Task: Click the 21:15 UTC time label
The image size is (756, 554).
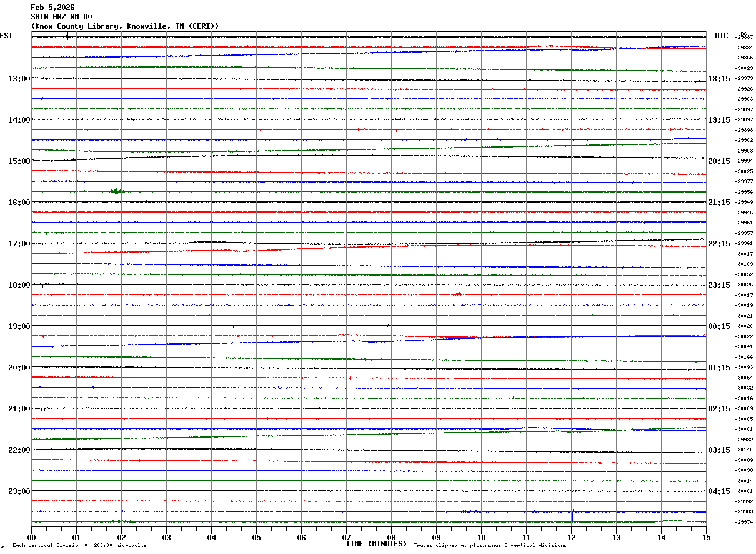Action: click(719, 203)
